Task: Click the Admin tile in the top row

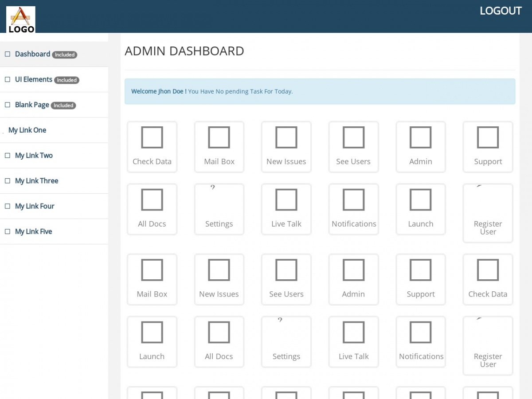Action: [x=420, y=147]
